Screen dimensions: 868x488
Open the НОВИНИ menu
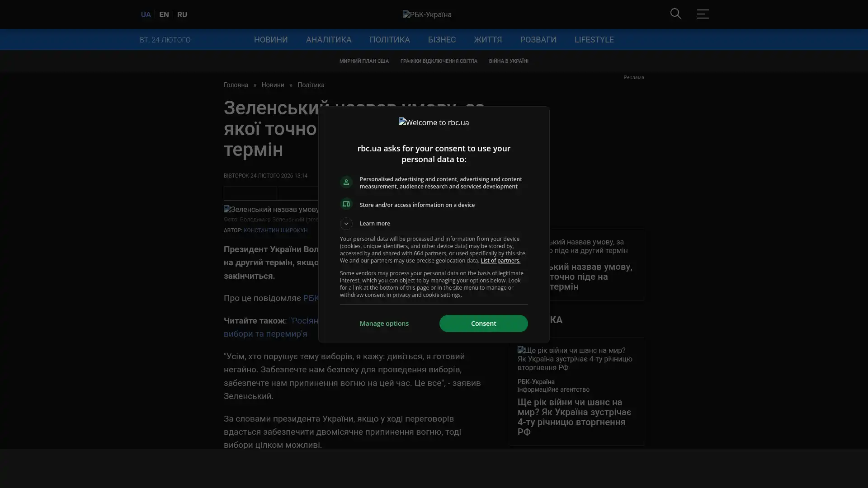click(x=270, y=40)
